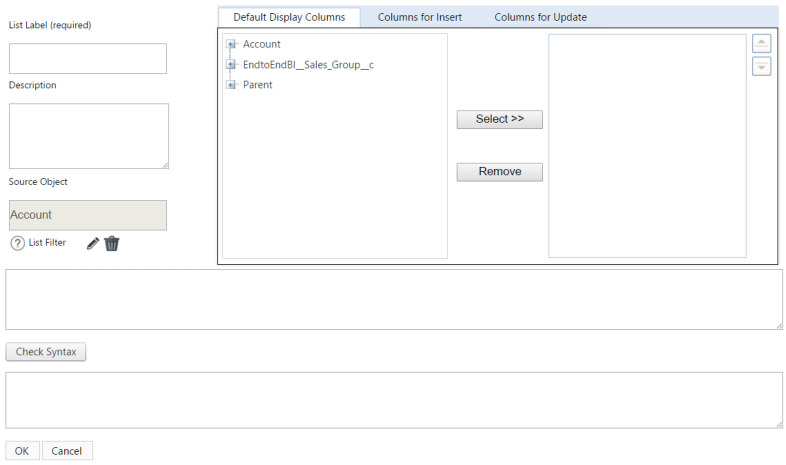Open the Columns for Insert tab
The width and height of the screenshot is (786, 465).
(x=419, y=17)
